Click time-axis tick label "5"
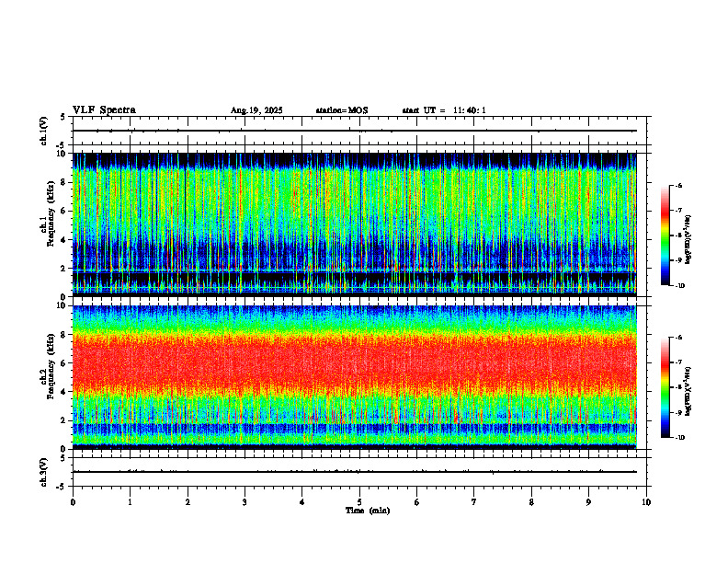Screen dimensions: 728x563 tap(359, 502)
